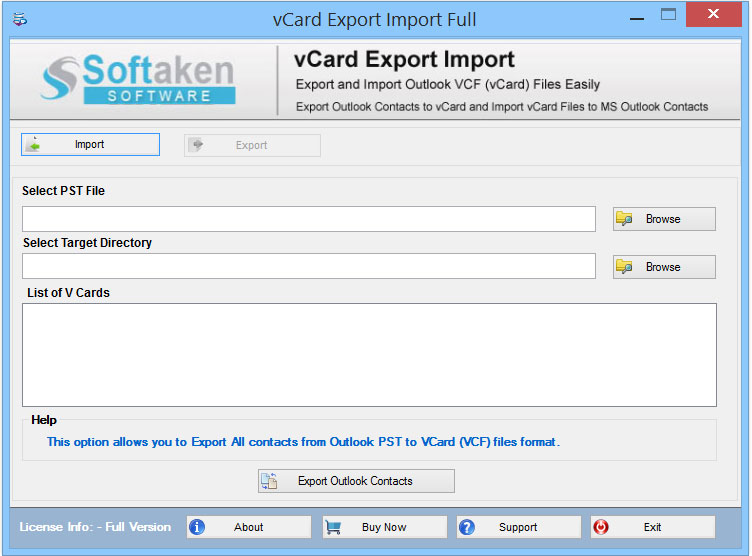
Task: Click the Select Target Directory label
Action: click(87, 243)
